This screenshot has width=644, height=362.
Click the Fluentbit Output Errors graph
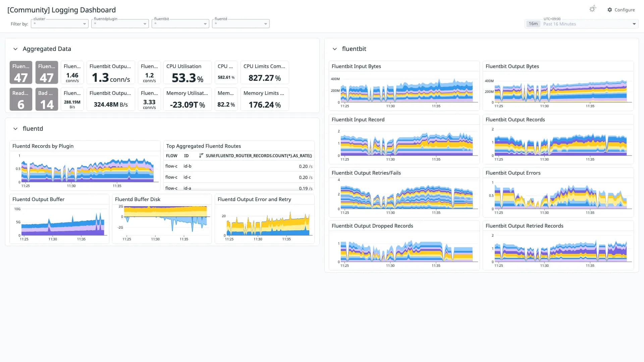[x=558, y=192]
